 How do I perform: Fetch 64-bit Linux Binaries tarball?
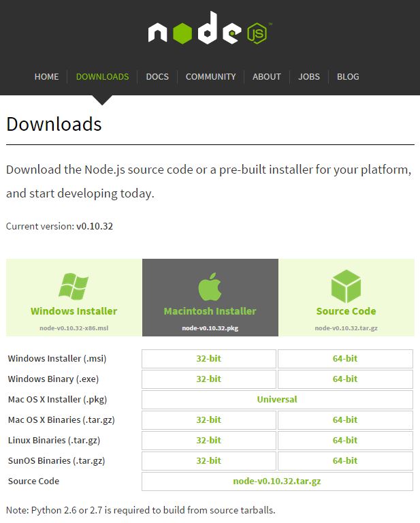click(x=345, y=440)
